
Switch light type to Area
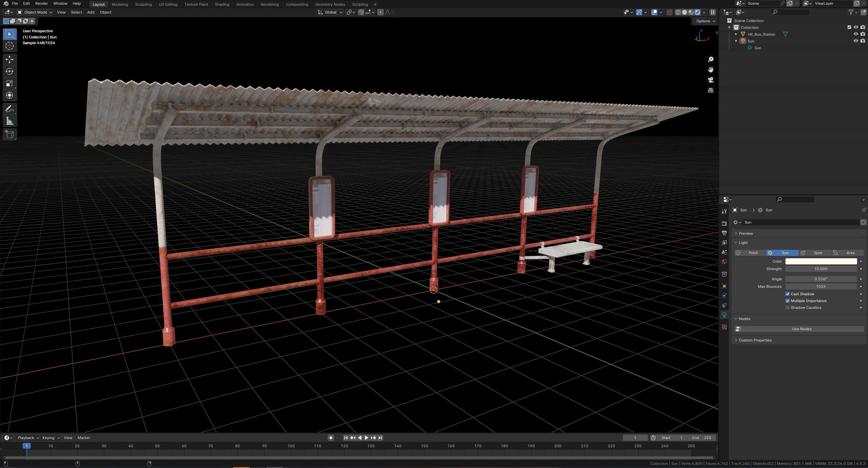(x=847, y=253)
